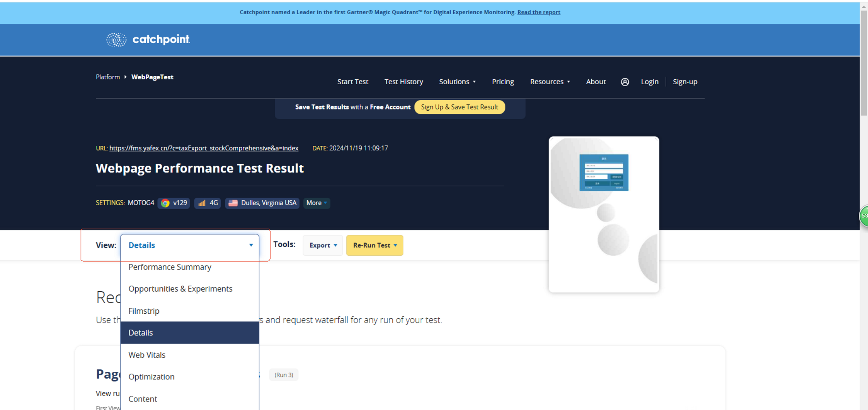Screen dimensions: 868x410
Task: Open the View dropdown showing Details
Action: (190, 245)
